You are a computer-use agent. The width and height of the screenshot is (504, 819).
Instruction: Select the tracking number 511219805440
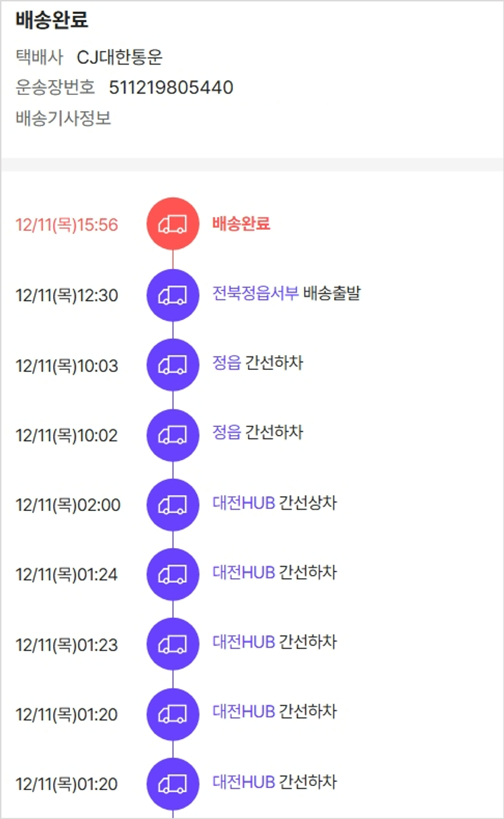tap(171, 87)
